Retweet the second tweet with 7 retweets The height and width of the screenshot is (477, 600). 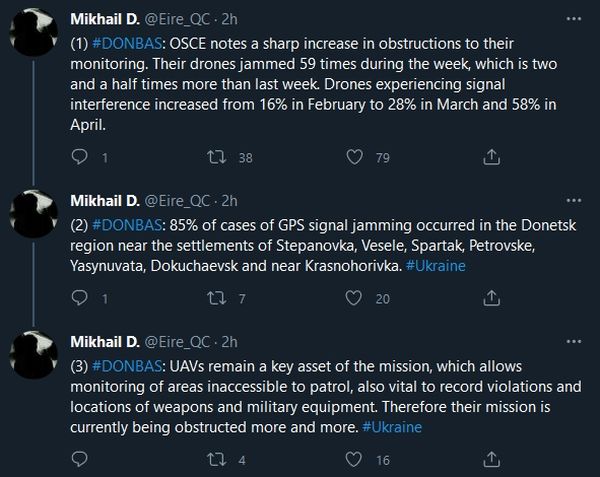click(213, 298)
